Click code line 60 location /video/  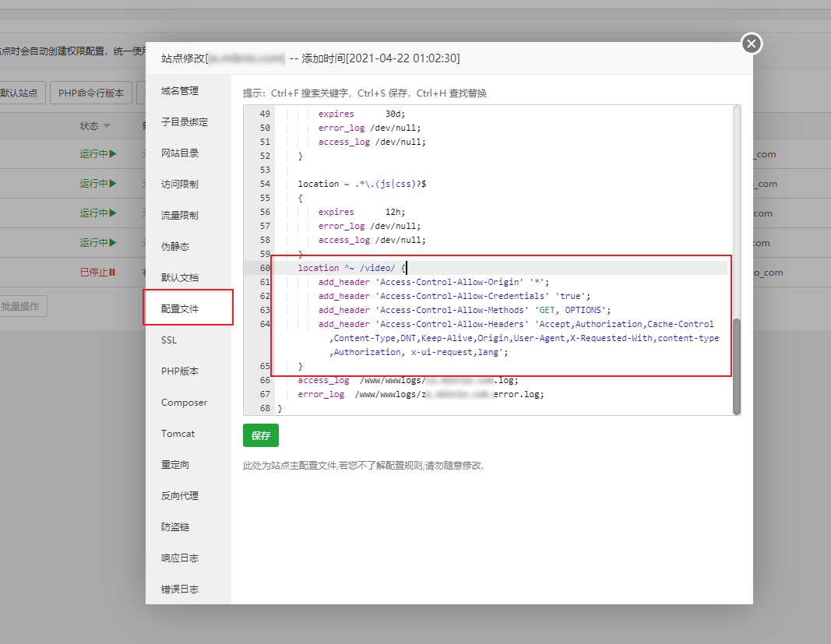(x=351, y=268)
